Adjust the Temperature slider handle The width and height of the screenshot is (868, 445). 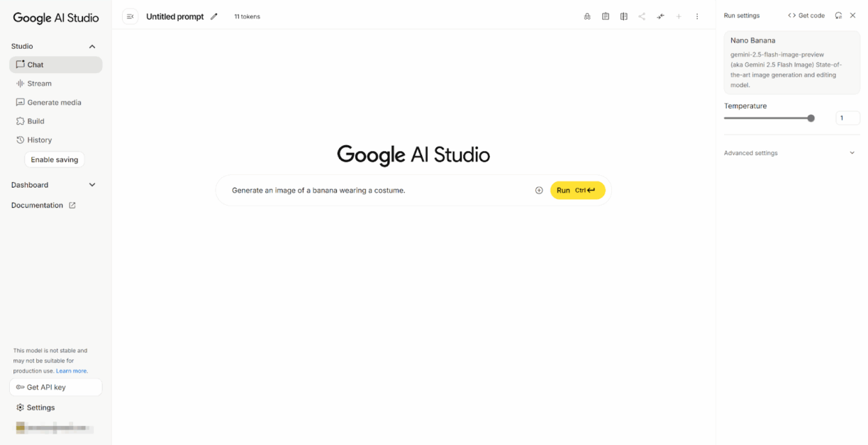pyautogui.click(x=811, y=118)
